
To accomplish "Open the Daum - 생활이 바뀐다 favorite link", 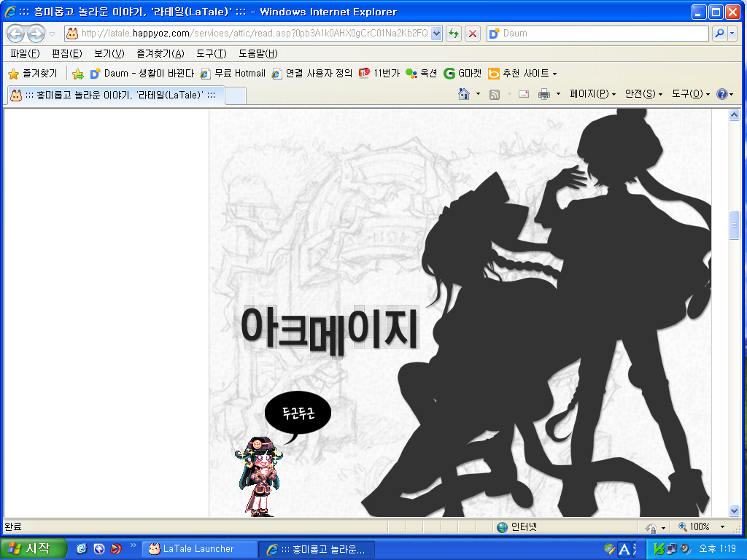I will (142, 74).
